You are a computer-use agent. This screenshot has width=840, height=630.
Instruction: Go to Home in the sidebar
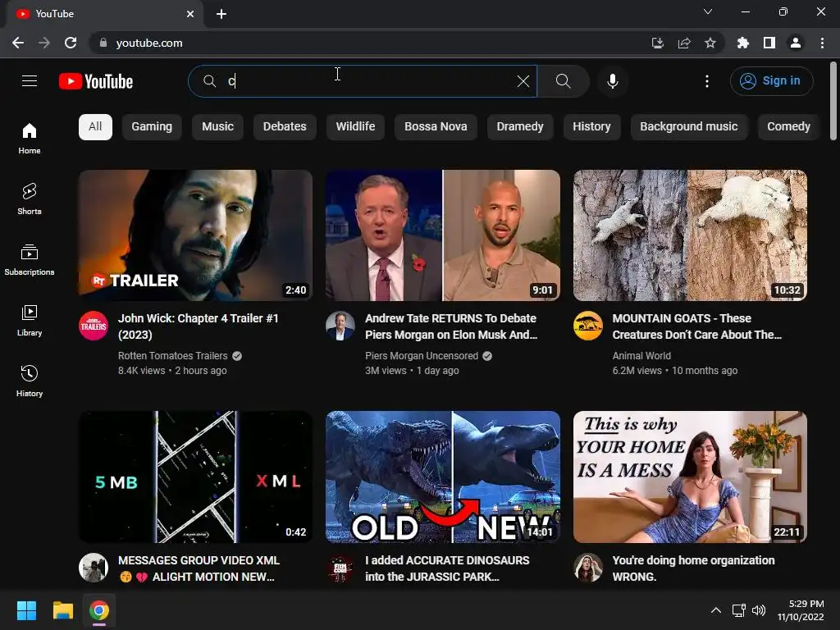click(x=30, y=138)
